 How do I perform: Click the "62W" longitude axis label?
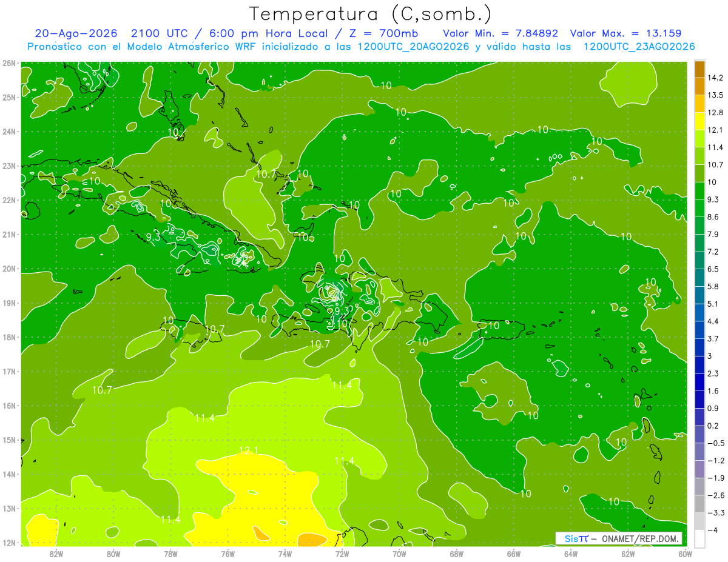point(628,554)
